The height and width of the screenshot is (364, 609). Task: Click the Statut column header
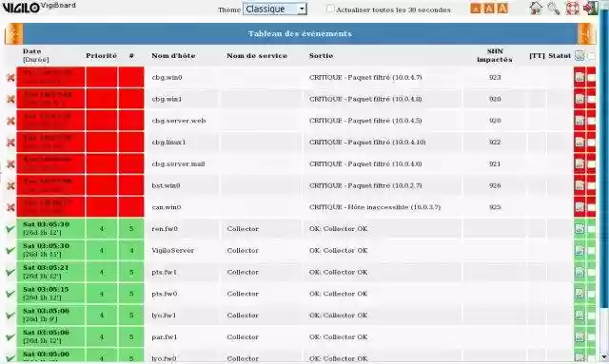click(560, 56)
